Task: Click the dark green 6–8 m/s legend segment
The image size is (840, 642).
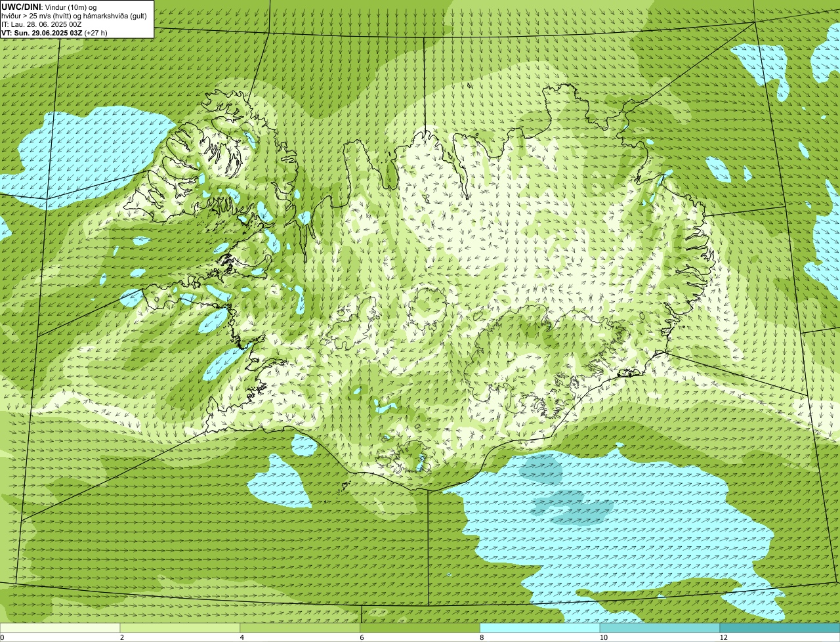Action: pyautogui.click(x=420, y=628)
